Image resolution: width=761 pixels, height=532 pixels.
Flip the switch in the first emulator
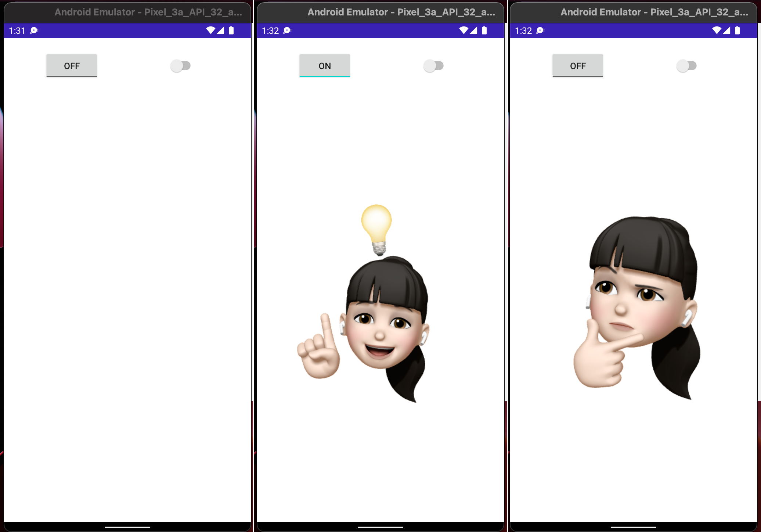pyautogui.click(x=180, y=66)
